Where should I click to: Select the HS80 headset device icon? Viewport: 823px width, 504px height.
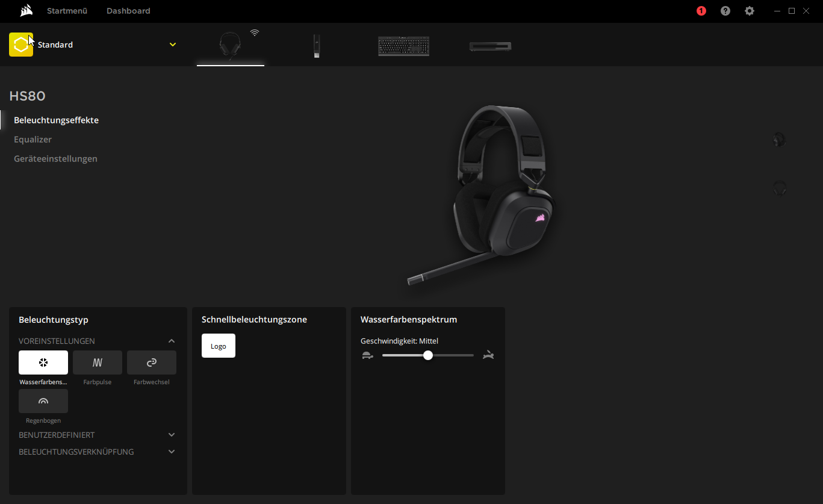click(230, 46)
